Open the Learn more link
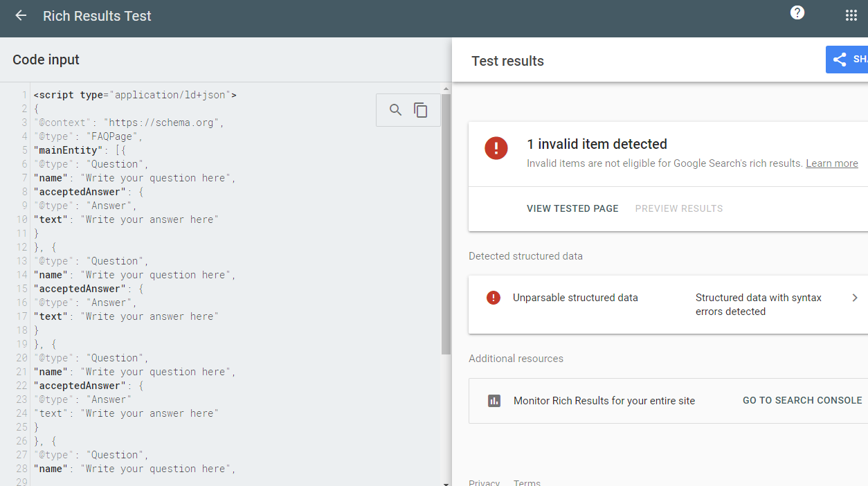Image resolution: width=868 pixels, height=486 pixels. click(831, 163)
